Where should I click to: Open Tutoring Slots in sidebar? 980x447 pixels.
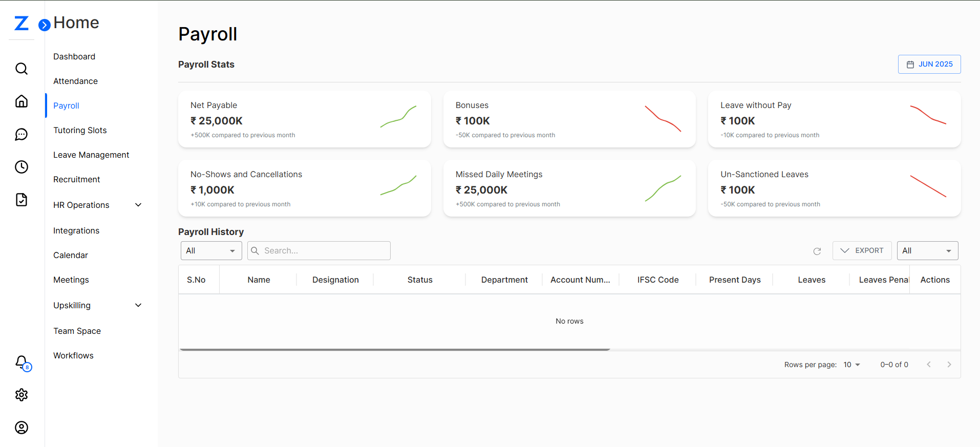point(80,130)
